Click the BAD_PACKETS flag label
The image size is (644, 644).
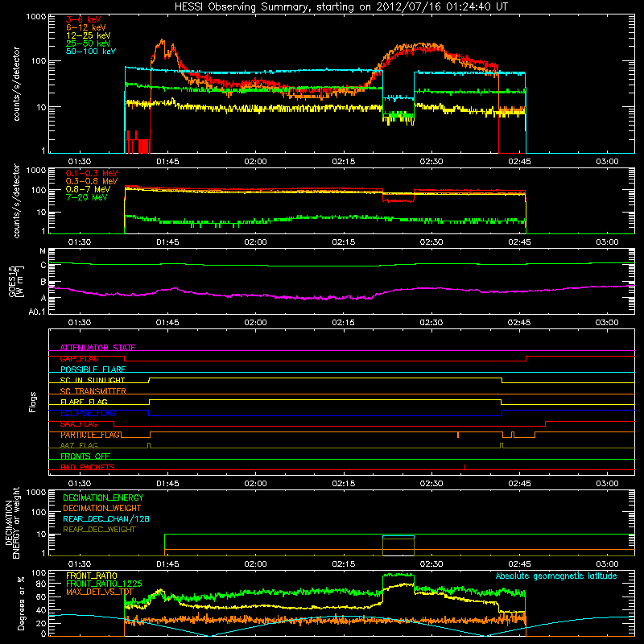point(88,467)
